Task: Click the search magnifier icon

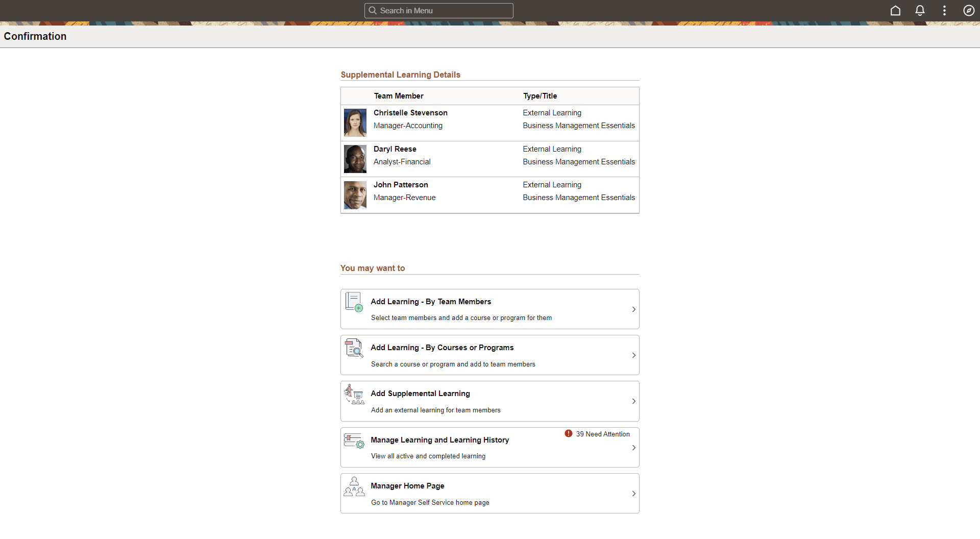Action: pos(372,10)
